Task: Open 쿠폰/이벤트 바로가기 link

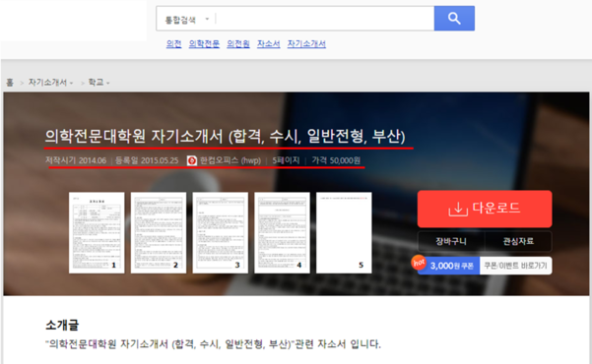Action: tap(516, 266)
